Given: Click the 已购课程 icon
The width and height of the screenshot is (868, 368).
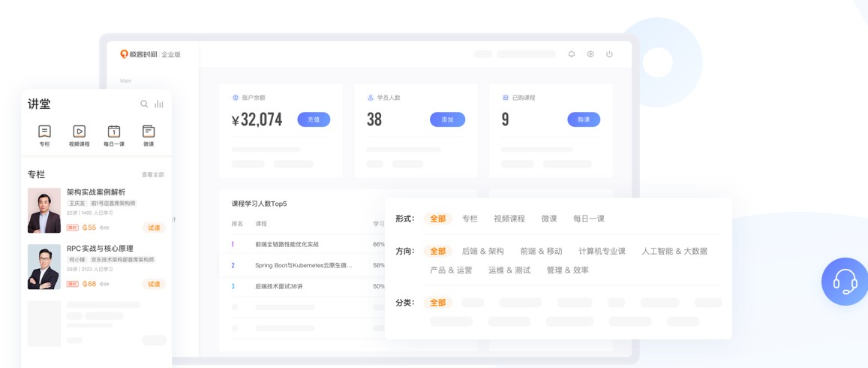Looking at the screenshot, I should 506,98.
